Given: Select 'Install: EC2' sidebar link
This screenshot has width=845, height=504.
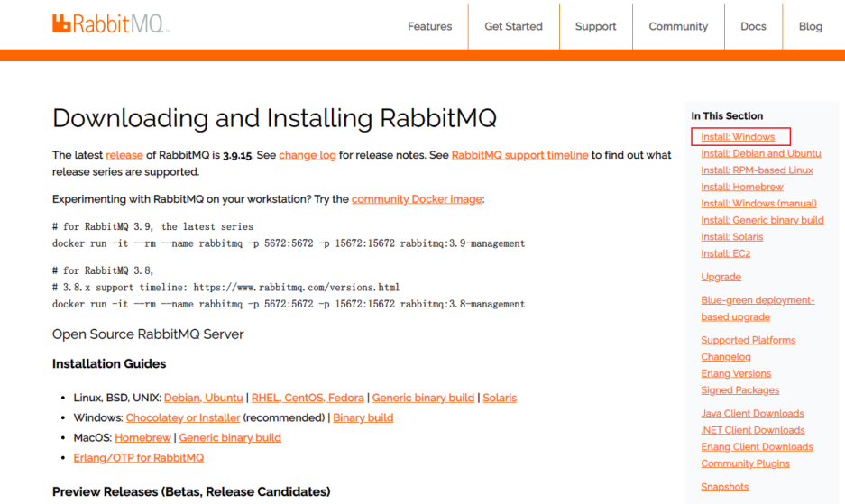Looking at the screenshot, I should [x=725, y=254].
